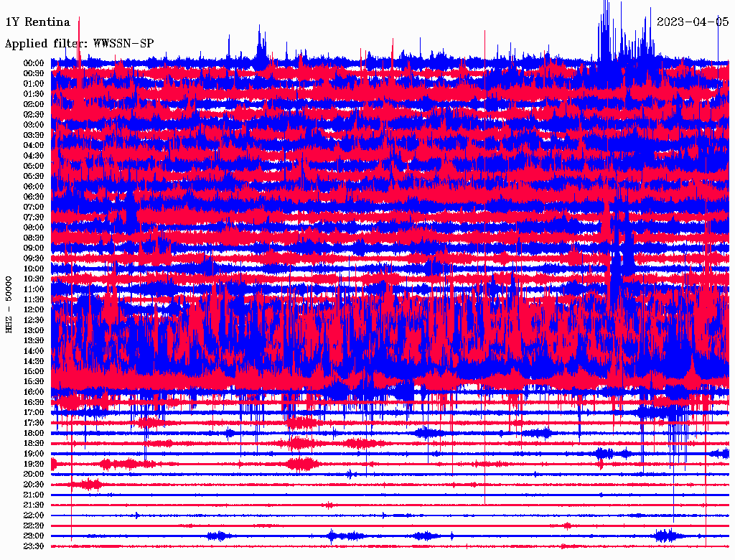Image resolution: width=735 pixels, height=560 pixels.
Task: Select the 05:30 time label
Action: point(34,177)
